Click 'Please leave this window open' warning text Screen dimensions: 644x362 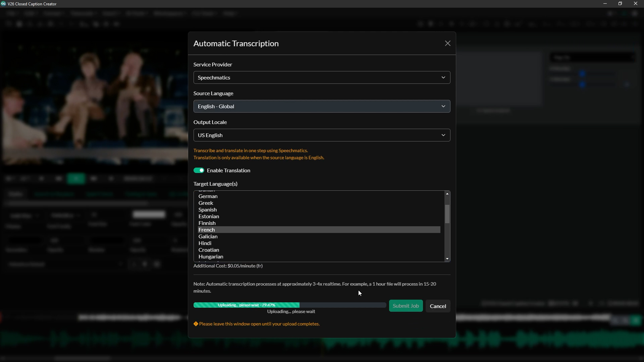pos(259,324)
